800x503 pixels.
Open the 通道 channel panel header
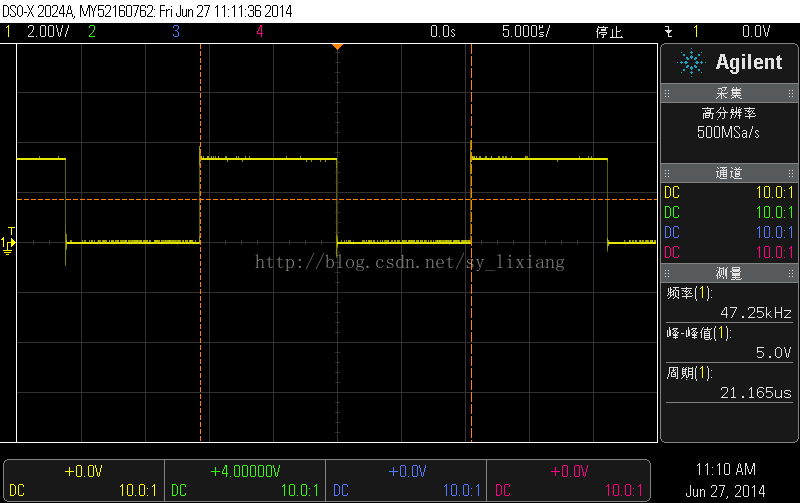point(729,173)
